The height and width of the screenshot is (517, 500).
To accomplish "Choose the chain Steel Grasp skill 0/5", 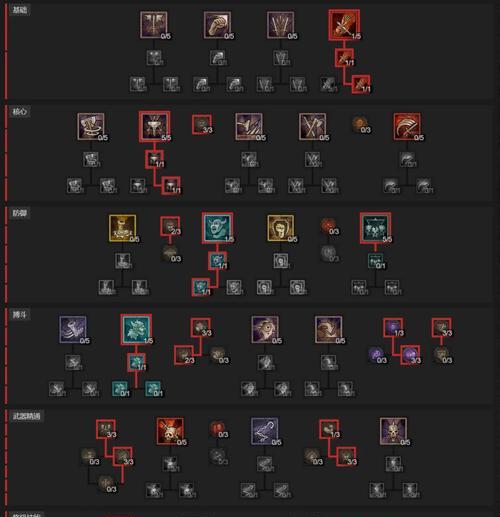I will pos(265,431).
